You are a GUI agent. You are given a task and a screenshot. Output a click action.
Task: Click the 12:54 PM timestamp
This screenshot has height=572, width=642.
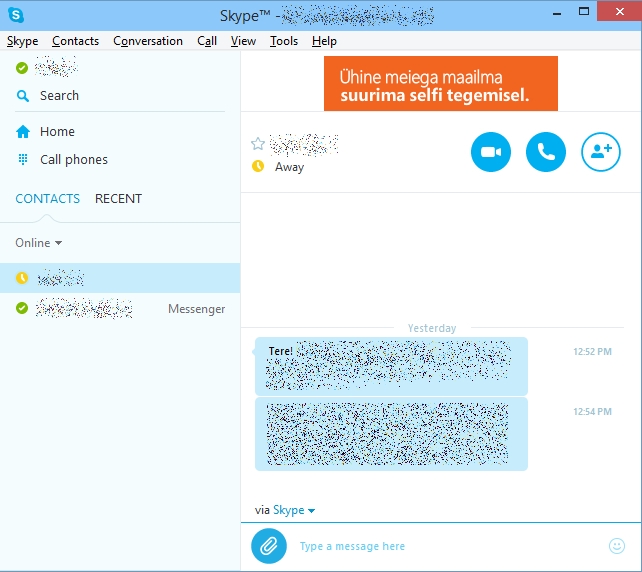coord(592,411)
